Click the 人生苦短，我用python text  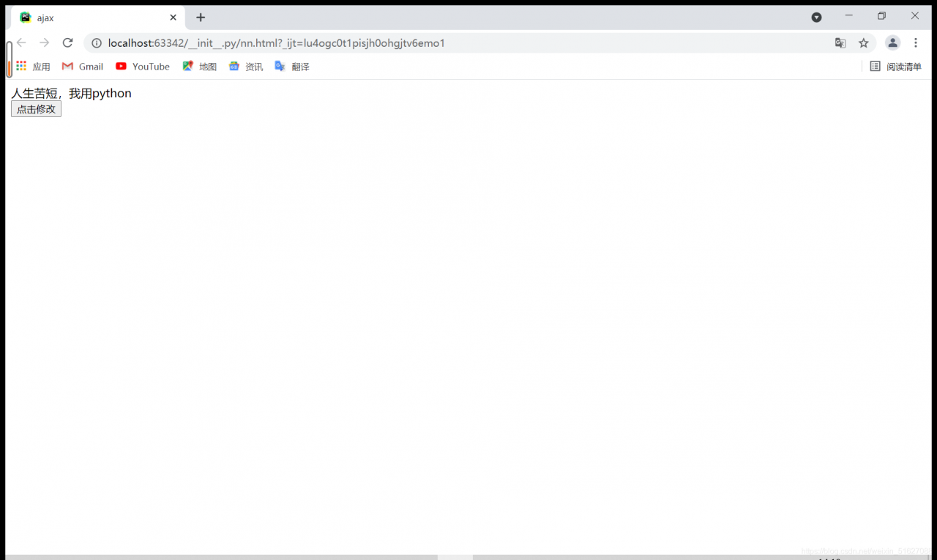pos(71,93)
